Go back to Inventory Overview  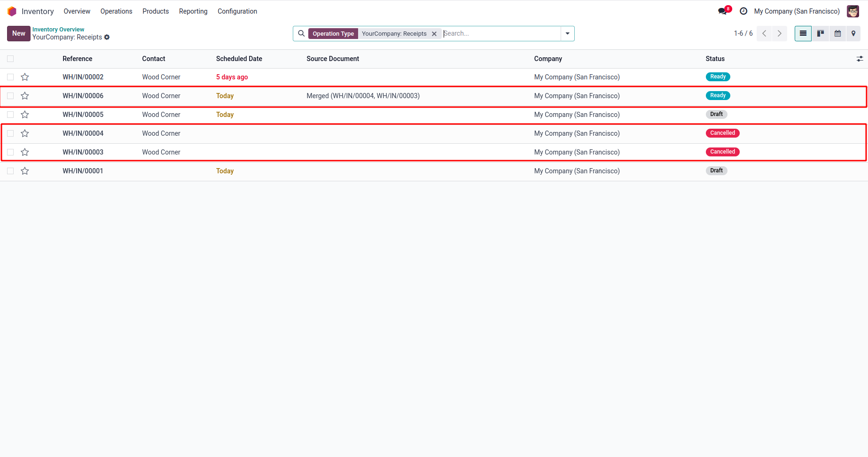click(x=58, y=29)
